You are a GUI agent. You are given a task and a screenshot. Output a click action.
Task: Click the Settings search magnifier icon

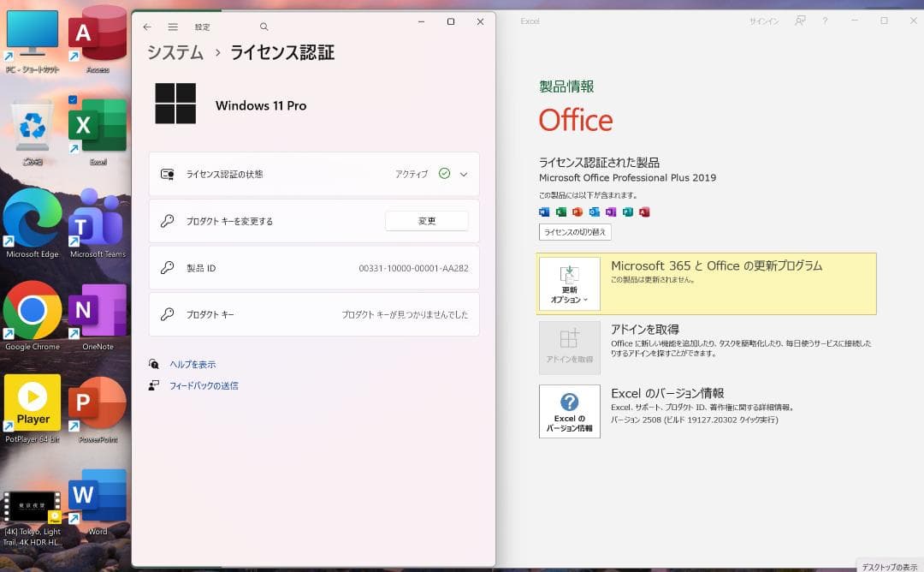264,27
